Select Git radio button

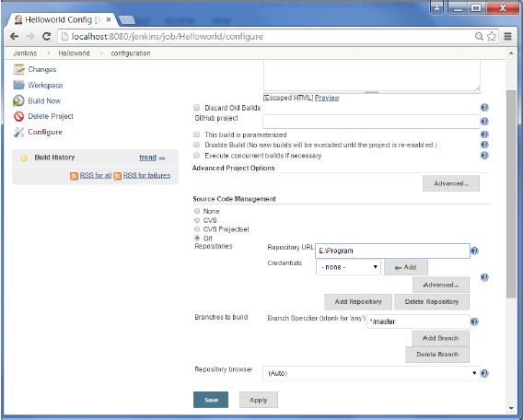click(x=197, y=239)
